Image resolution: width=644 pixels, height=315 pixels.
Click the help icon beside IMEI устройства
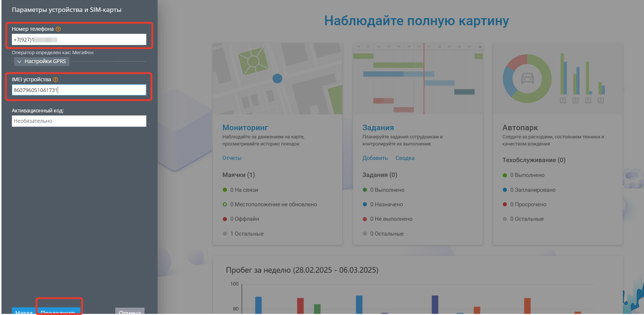pos(55,79)
